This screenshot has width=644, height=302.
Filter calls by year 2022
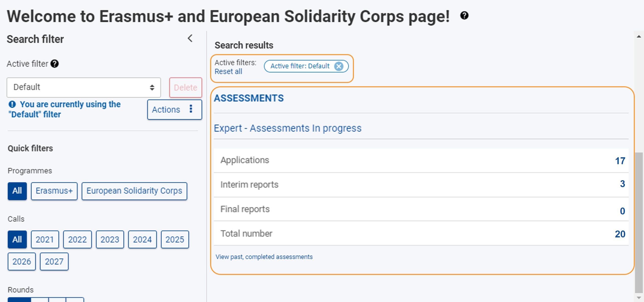(x=77, y=239)
